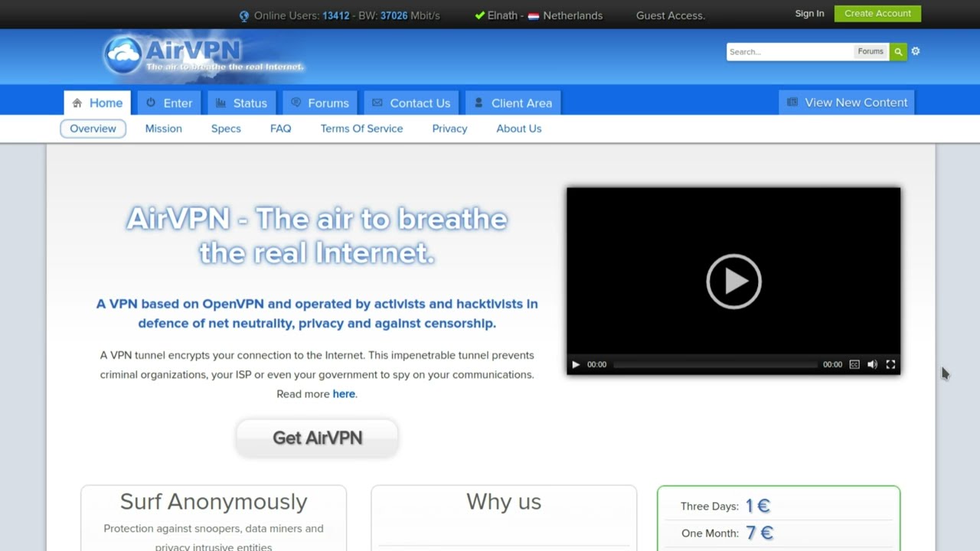Click the Create Account button
The height and width of the screenshot is (551, 980).
[x=877, y=14]
